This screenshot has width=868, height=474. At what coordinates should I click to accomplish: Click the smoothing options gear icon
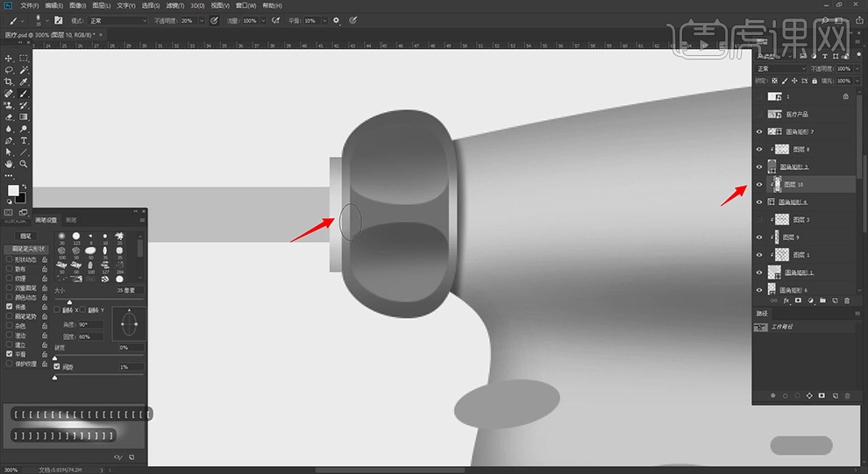[x=336, y=20]
